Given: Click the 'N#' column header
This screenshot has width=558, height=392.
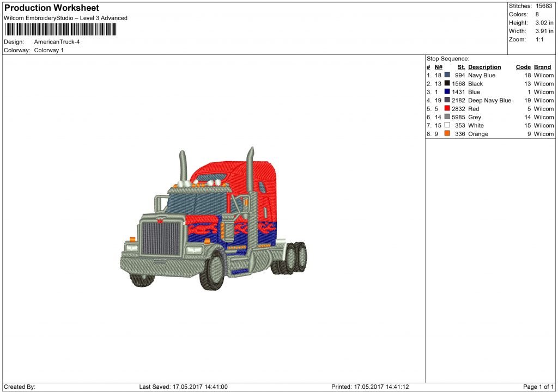Looking at the screenshot, I should 439,67.
